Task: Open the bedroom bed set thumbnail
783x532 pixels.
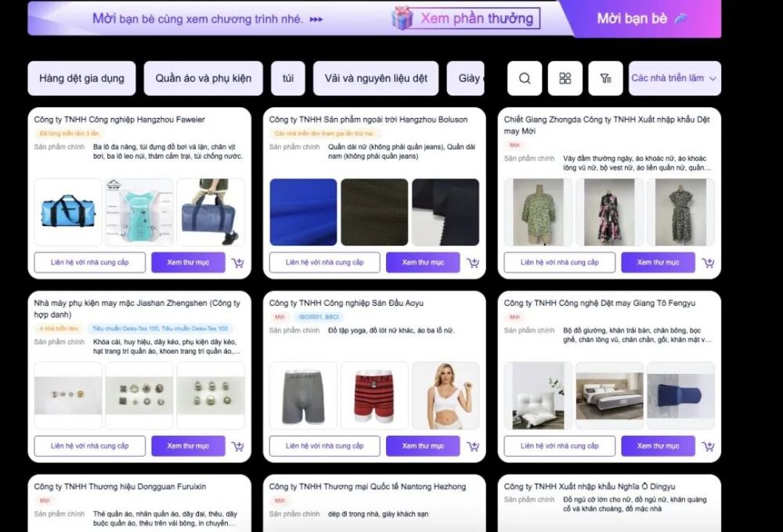Action: click(609, 396)
